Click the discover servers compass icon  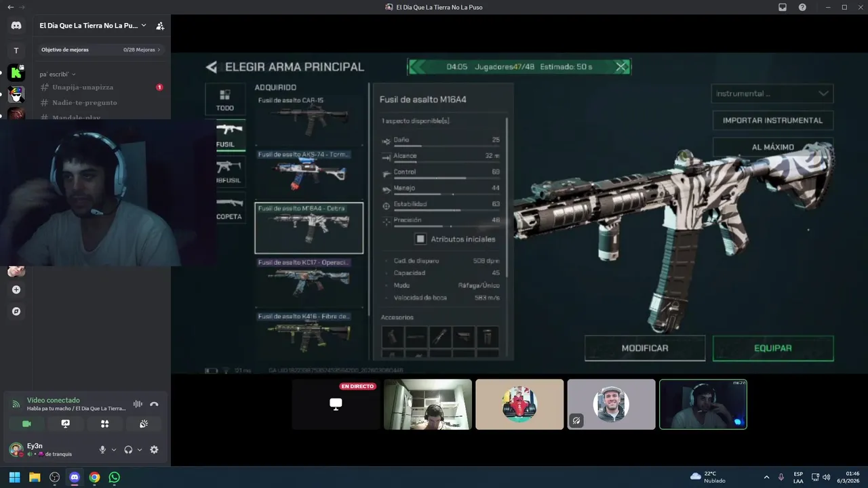click(16, 311)
